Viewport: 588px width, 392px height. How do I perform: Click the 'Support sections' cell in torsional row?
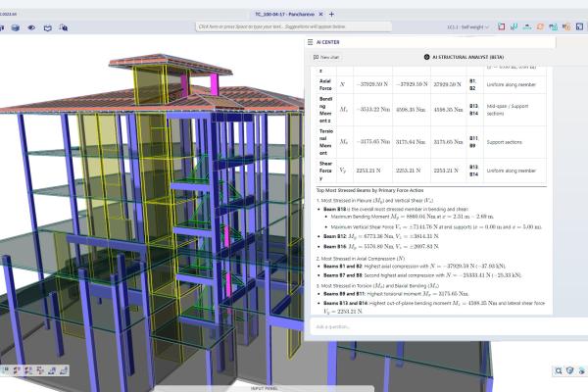tap(505, 142)
